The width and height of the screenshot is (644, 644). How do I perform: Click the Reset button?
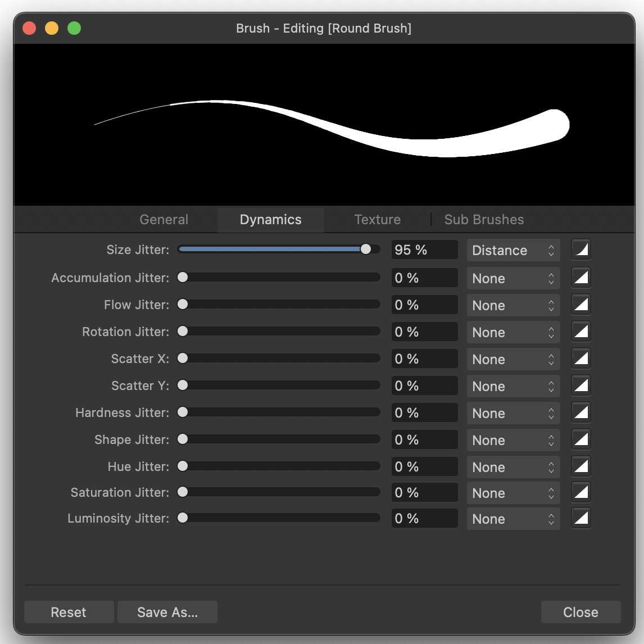click(69, 612)
